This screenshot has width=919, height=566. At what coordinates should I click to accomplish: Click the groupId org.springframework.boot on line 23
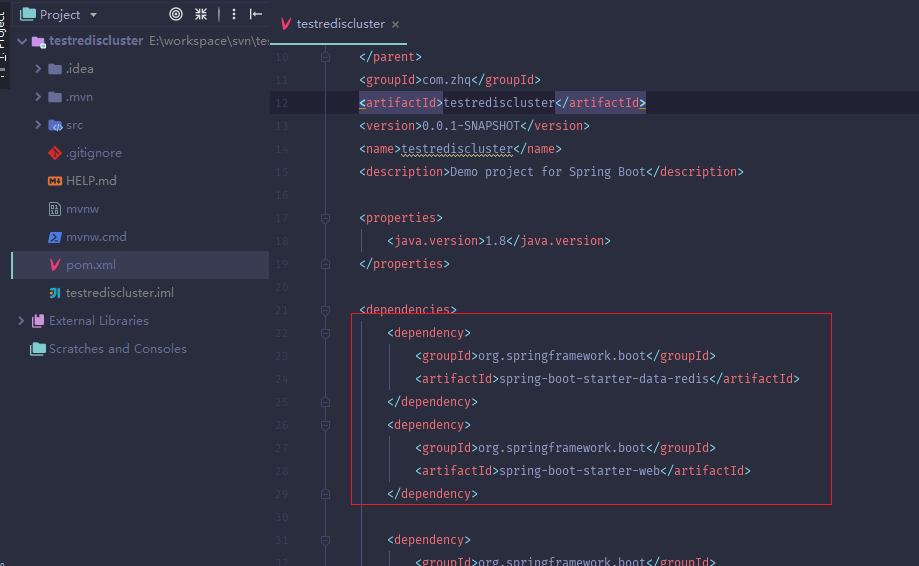pos(561,356)
